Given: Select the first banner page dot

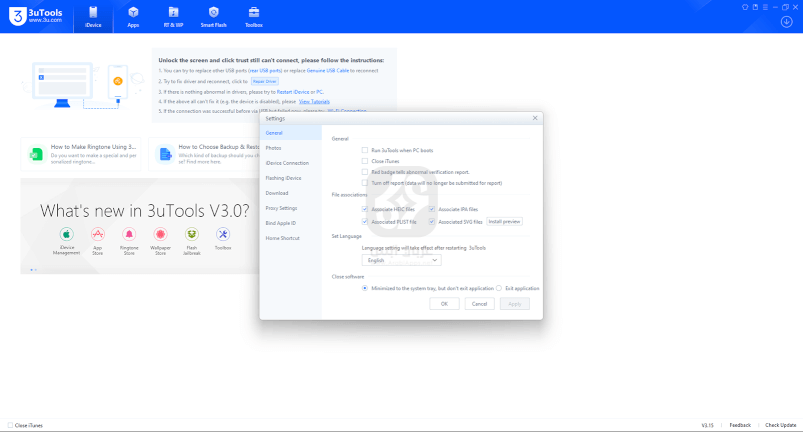Looking at the screenshot, I should coord(31,270).
